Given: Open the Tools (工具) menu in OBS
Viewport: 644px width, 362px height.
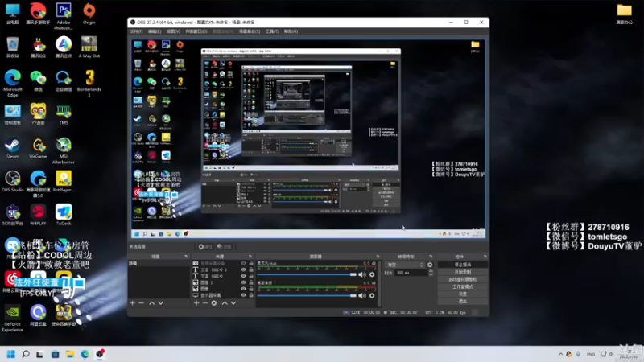Looking at the screenshot, I should (272, 31).
